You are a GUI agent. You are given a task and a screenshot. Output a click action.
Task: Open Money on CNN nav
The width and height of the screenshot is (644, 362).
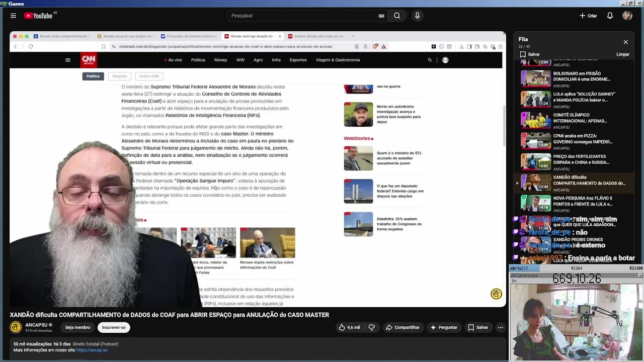(220, 60)
